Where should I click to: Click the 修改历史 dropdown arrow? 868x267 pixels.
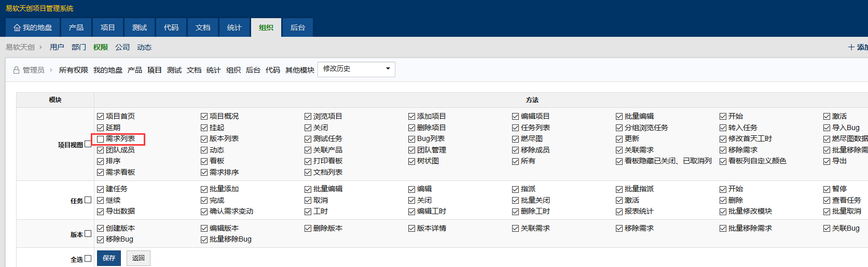tap(388, 69)
